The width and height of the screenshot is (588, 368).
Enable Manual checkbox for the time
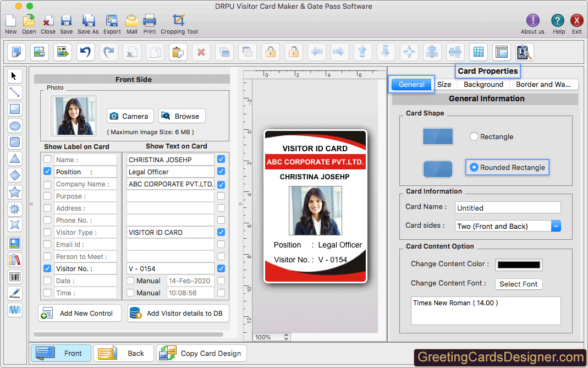pos(130,293)
